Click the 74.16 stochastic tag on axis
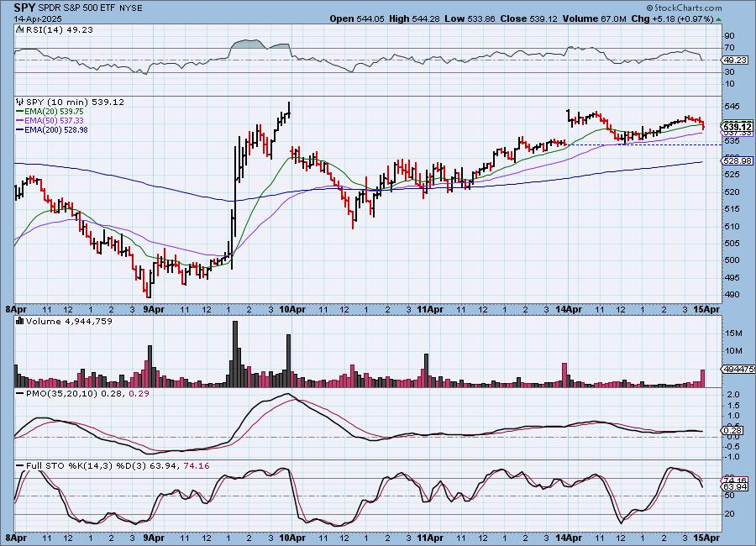The image size is (756, 546). [735, 480]
